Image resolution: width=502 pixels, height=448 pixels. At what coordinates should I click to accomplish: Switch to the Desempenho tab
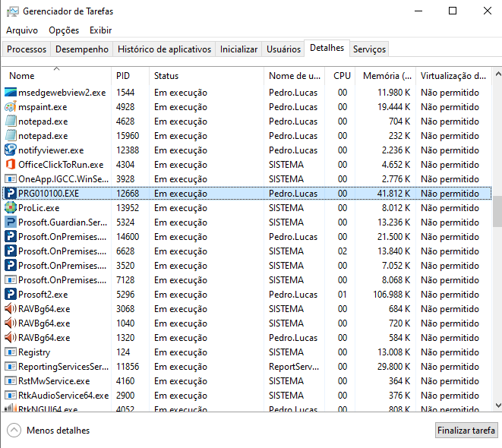(x=82, y=49)
